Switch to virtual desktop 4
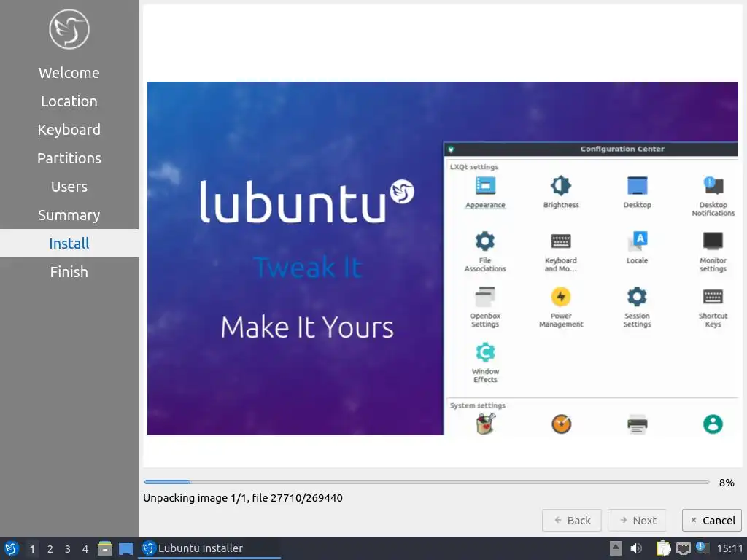747x560 pixels. (x=85, y=549)
